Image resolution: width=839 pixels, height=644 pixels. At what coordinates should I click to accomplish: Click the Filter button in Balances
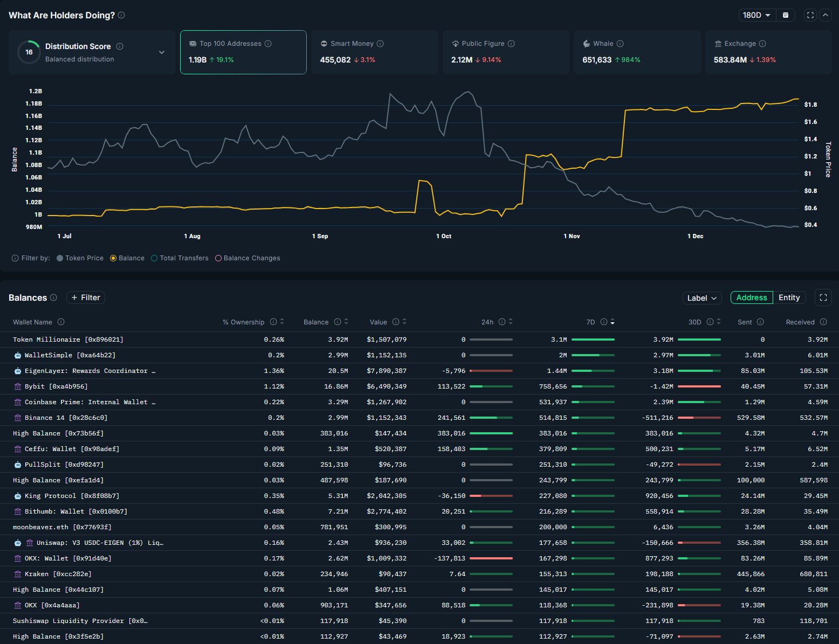(x=86, y=297)
